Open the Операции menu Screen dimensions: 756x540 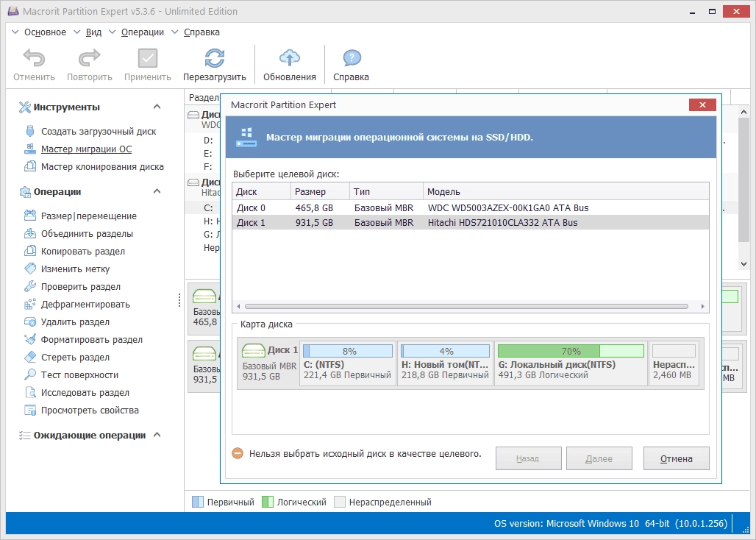pos(142,32)
